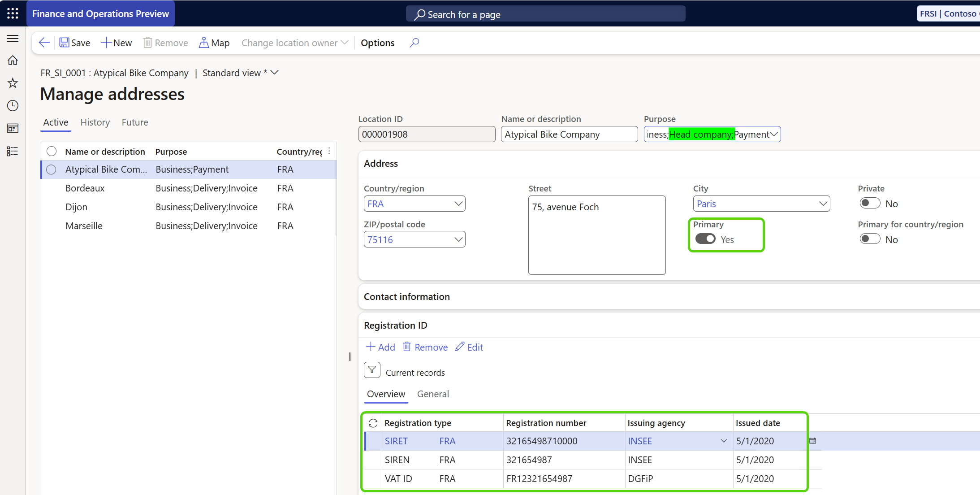Switch to the Active tab
980x495 pixels.
click(x=56, y=122)
